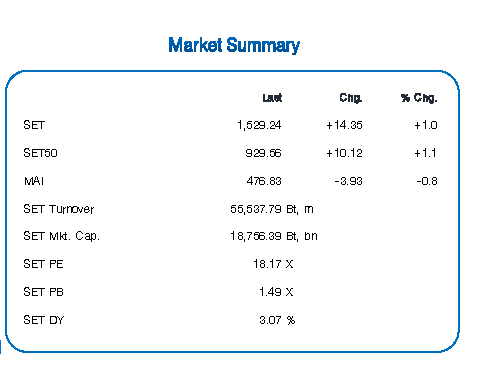Click the SET index row label
The width and height of the screenshot is (480, 368).
[34, 125]
